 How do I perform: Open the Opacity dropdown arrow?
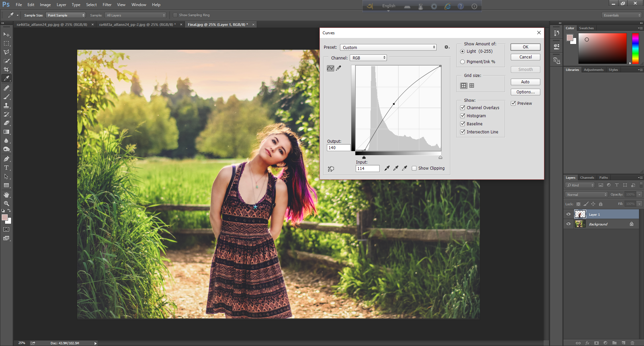(639, 194)
